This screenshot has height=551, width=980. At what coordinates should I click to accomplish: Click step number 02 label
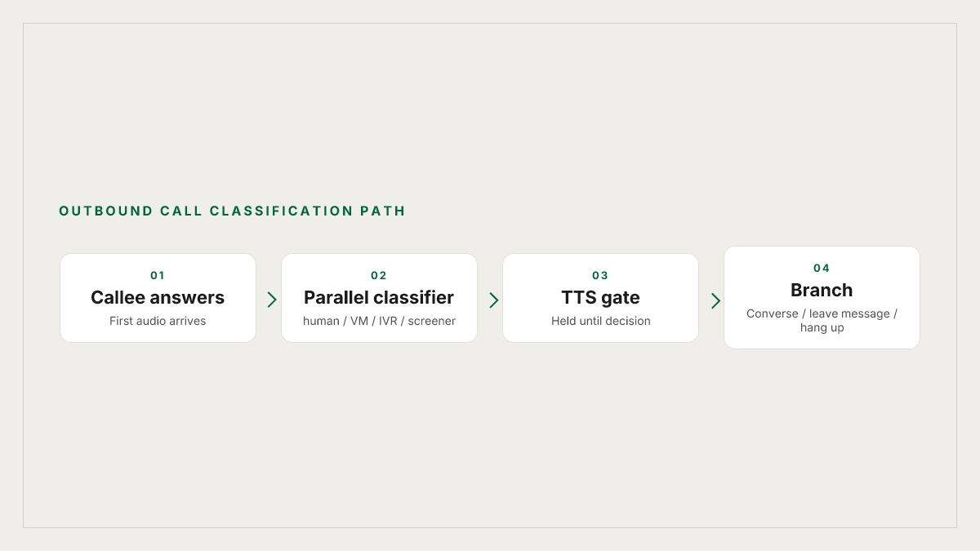(379, 276)
